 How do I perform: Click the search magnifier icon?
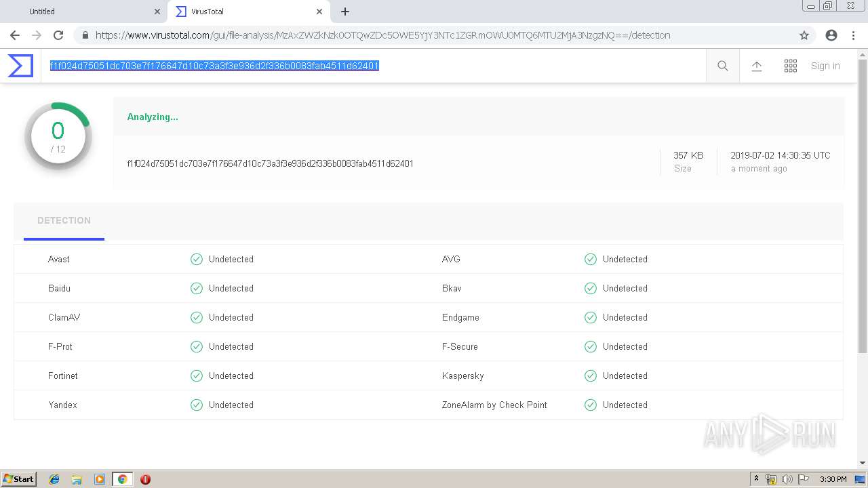coord(723,66)
